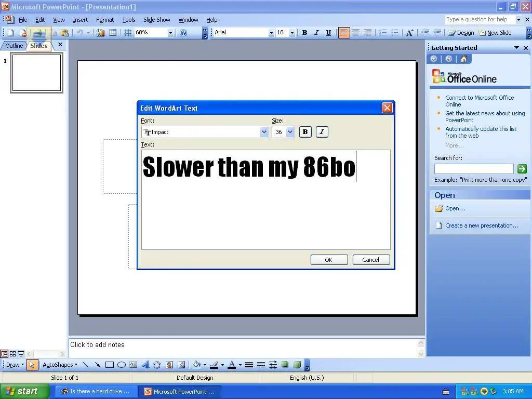Select the Arrow drawing tool
Image resolution: width=532 pixels, height=399 pixels.
(x=97, y=365)
